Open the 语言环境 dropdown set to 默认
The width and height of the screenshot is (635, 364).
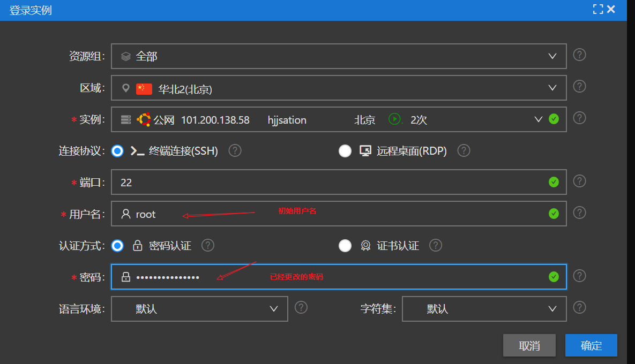(x=199, y=308)
